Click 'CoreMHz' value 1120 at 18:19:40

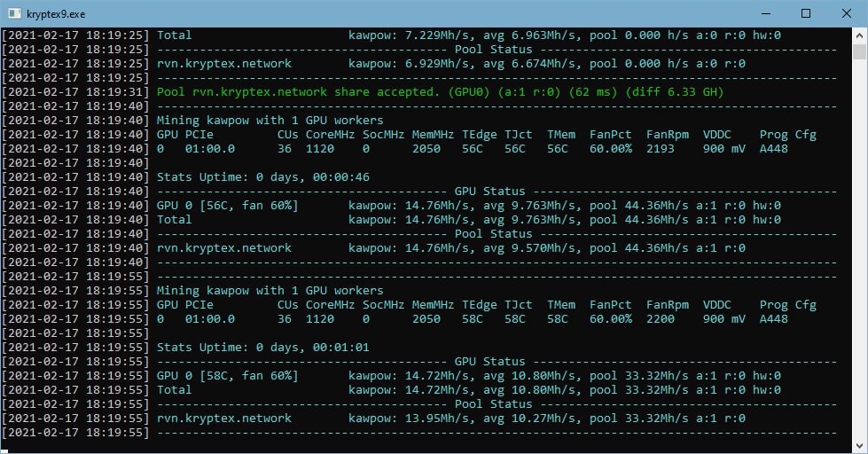pyautogui.click(x=320, y=149)
